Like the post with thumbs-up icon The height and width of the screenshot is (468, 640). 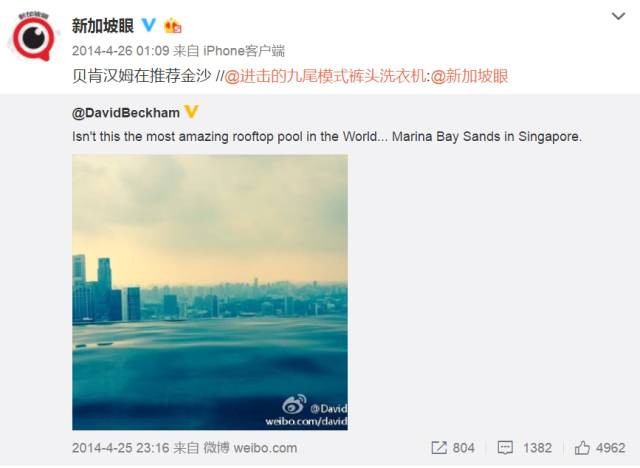(582, 448)
